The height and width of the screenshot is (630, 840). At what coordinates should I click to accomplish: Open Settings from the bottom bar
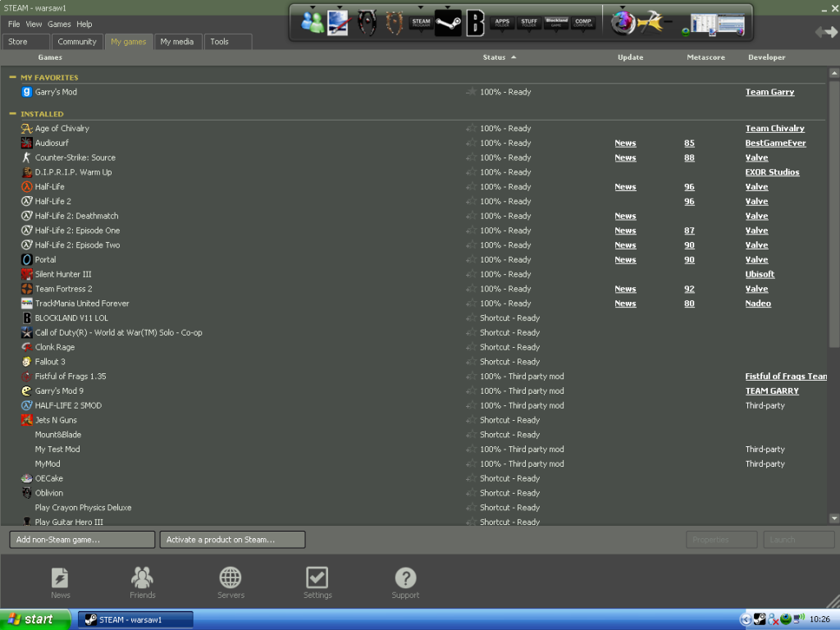tap(317, 577)
